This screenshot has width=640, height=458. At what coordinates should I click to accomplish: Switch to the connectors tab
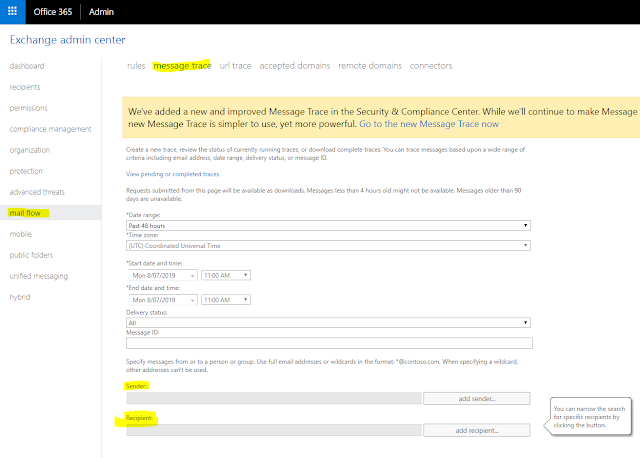[431, 66]
